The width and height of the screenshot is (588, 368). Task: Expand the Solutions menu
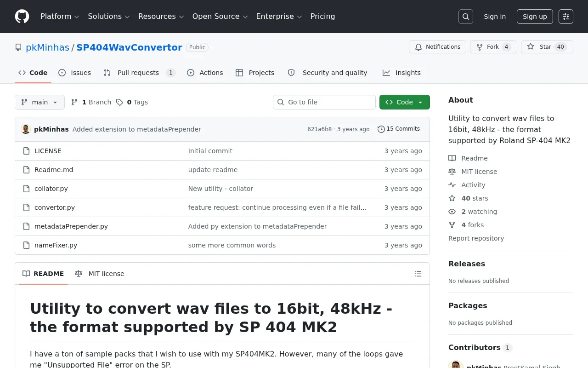109,17
